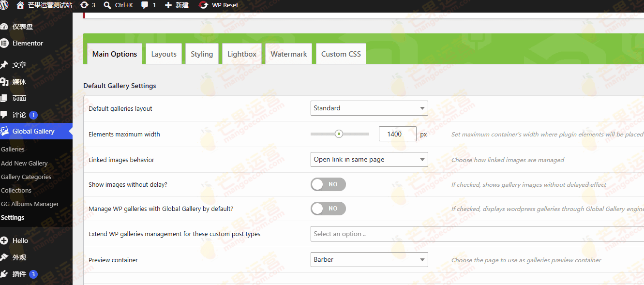Screen dimensions: 644x285
Task: Click the Default Gallery Settings heading
Action: click(x=120, y=86)
